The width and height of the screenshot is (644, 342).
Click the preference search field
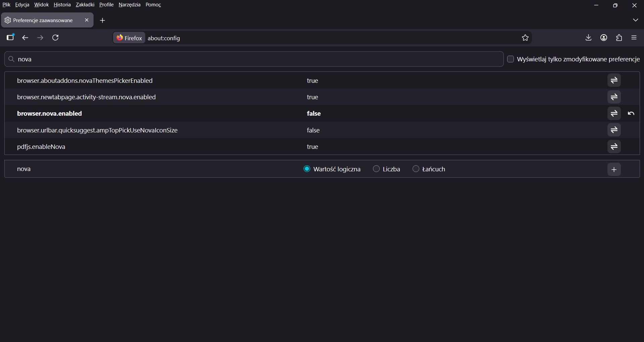tap(254, 59)
